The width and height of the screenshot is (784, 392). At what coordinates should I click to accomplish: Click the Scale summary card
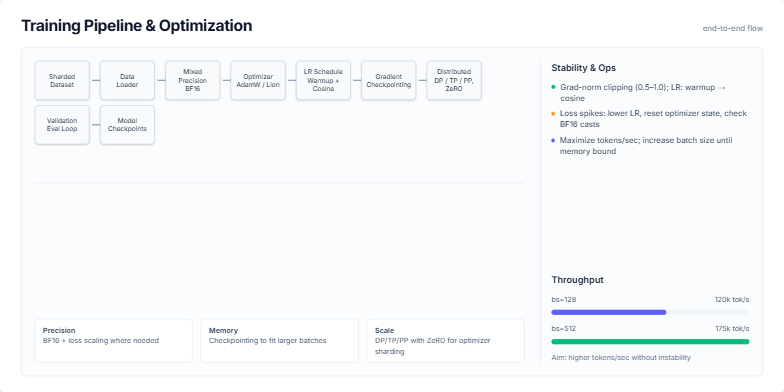pyautogui.click(x=446, y=340)
